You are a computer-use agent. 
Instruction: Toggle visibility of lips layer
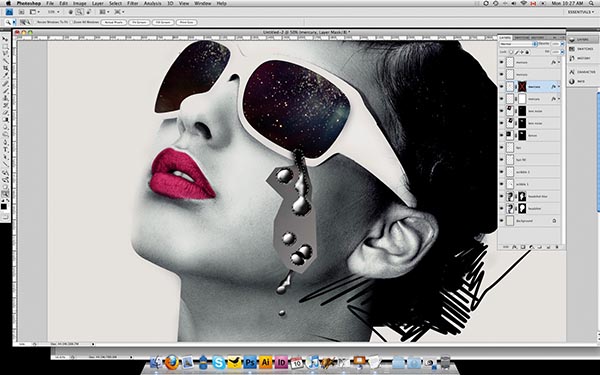pyautogui.click(x=502, y=147)
